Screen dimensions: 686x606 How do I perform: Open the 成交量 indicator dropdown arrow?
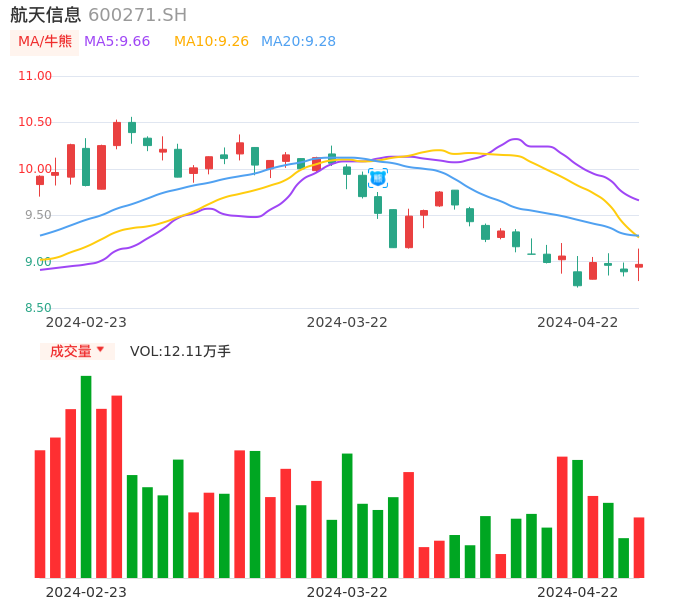pyautogui.click(x=100, y=350)
